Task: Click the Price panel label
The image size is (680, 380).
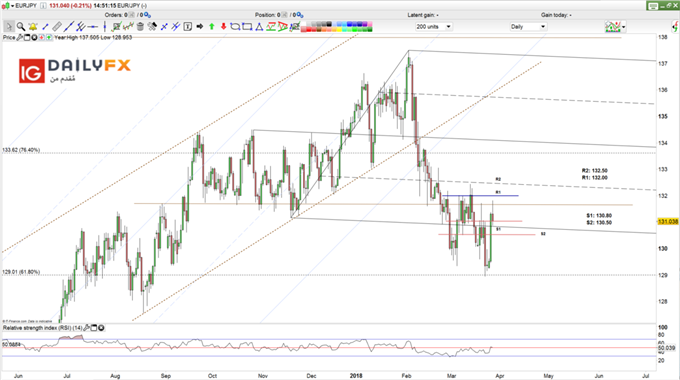Action: pos(9,38)
